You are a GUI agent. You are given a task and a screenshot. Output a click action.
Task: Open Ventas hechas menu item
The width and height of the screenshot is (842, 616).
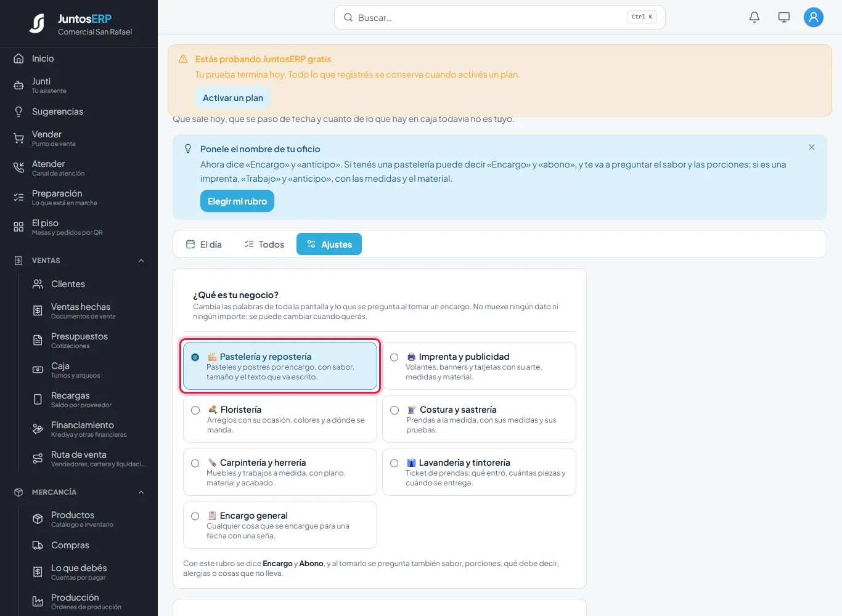88,311
